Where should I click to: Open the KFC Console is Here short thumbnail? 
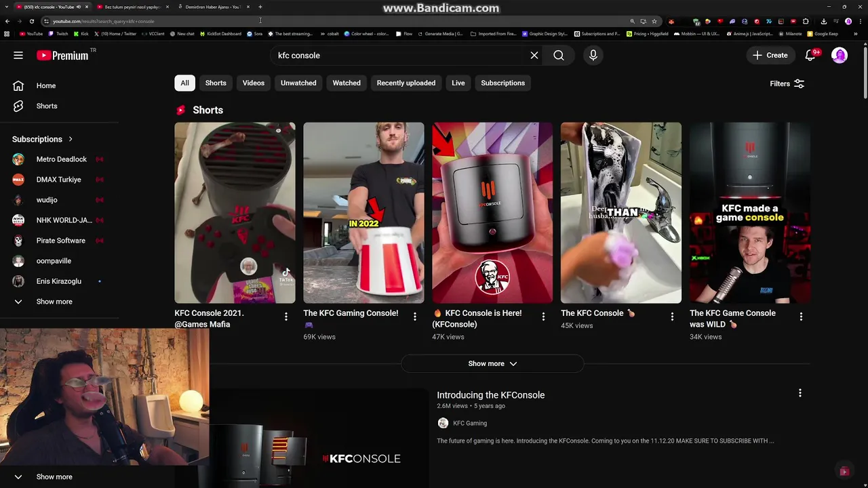click(x=492, y=213)
